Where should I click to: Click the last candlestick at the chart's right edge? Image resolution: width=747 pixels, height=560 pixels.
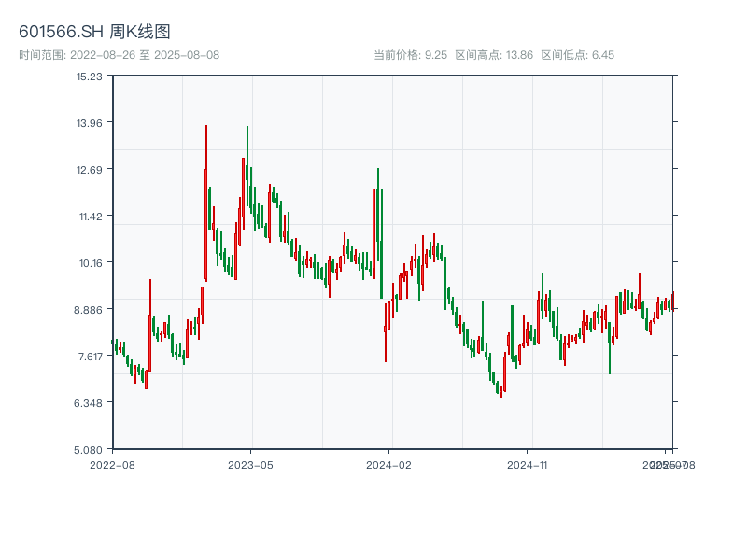click(672, 301)
